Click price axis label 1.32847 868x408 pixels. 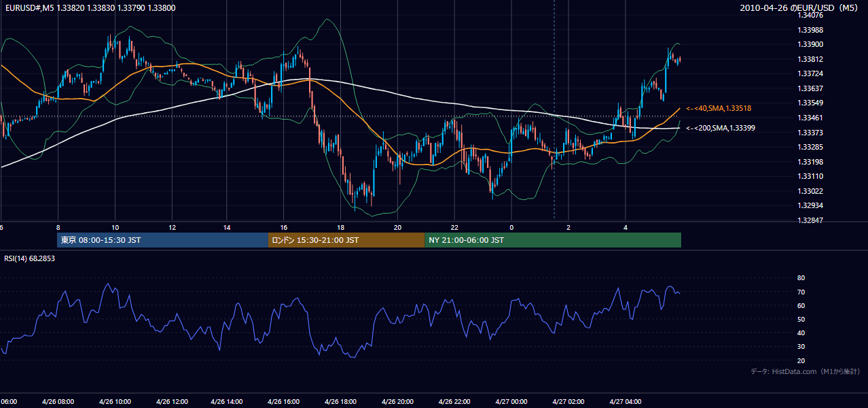pyautogui.click(x=811, y=220)
